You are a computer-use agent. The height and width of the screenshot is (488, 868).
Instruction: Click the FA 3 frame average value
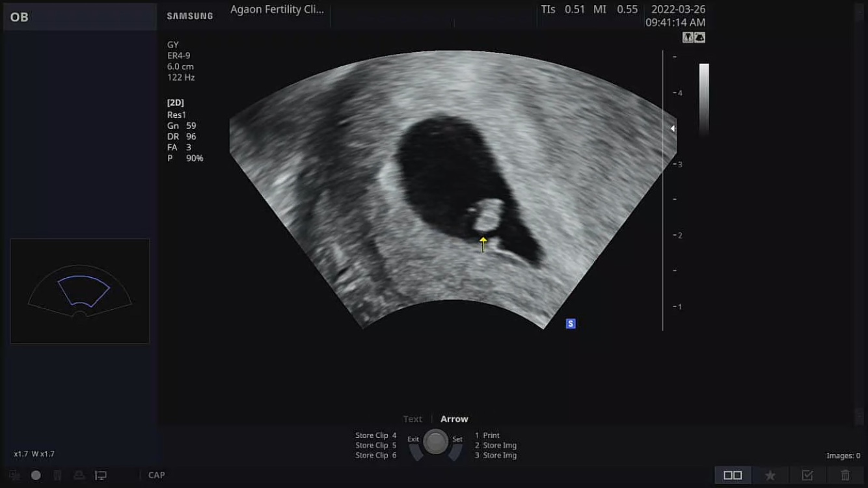point(179,148)
